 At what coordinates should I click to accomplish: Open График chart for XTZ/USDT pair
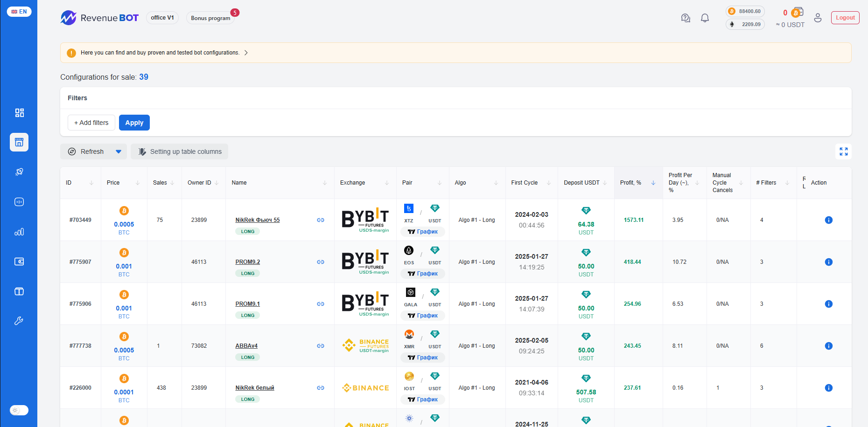pyautogui.click(x=423, y=232)
